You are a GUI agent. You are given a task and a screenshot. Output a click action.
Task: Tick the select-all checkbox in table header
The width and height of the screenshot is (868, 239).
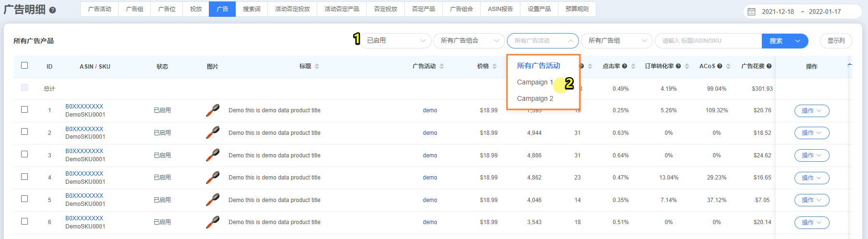[24, 65]
